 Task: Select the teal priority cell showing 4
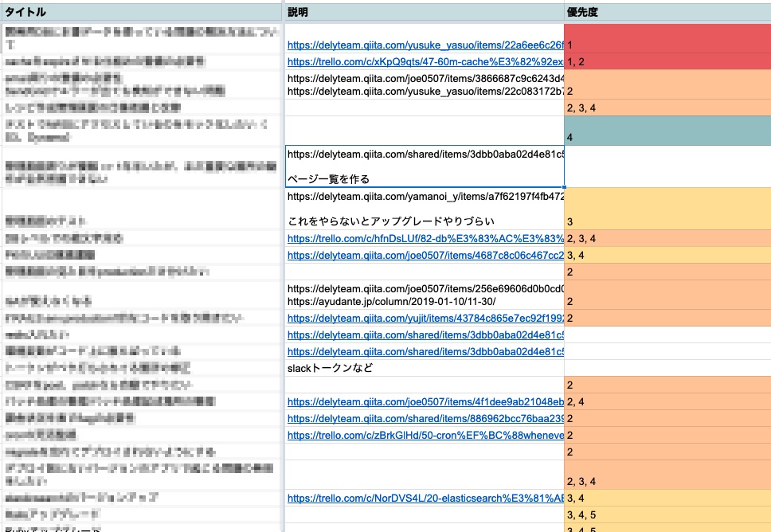click(667, 131)
